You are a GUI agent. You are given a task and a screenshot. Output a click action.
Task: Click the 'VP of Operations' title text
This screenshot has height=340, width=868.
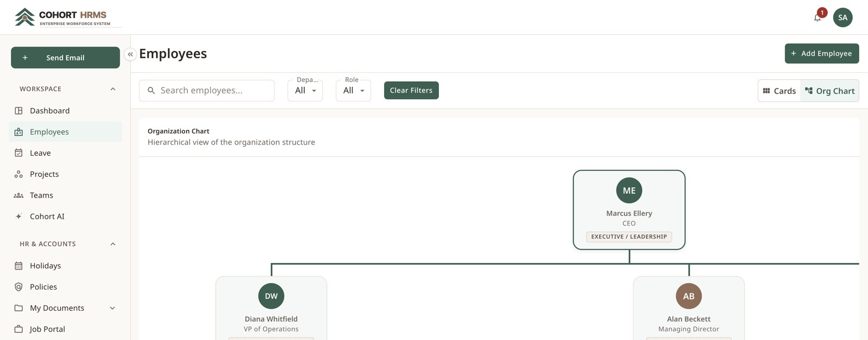271,329
